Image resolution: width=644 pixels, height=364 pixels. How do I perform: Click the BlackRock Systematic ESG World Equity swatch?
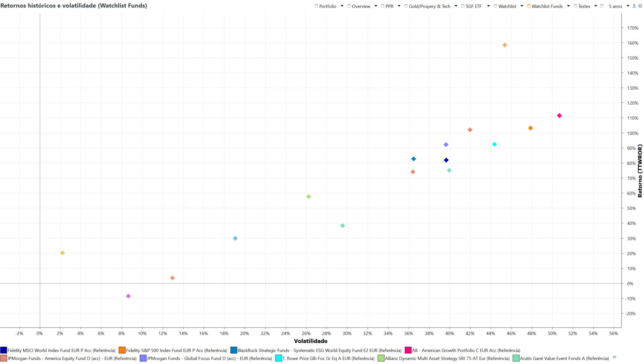tap(234, 350)
